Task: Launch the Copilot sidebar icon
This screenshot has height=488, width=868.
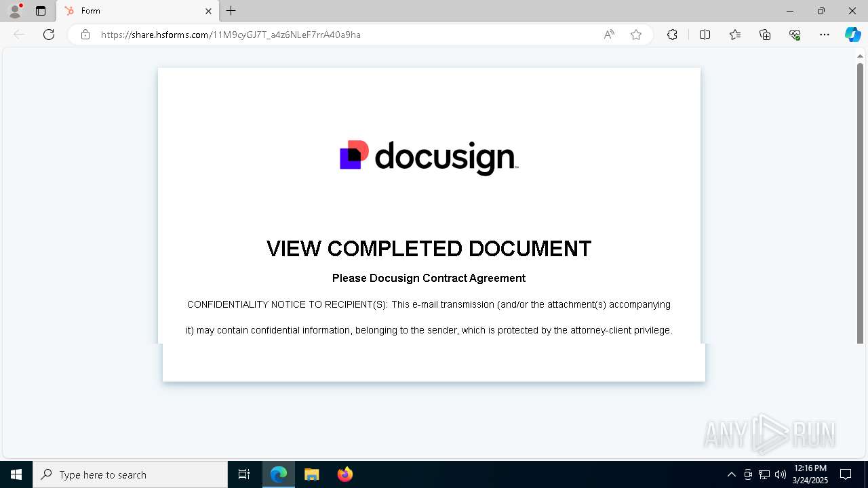Action: point(852,35)
